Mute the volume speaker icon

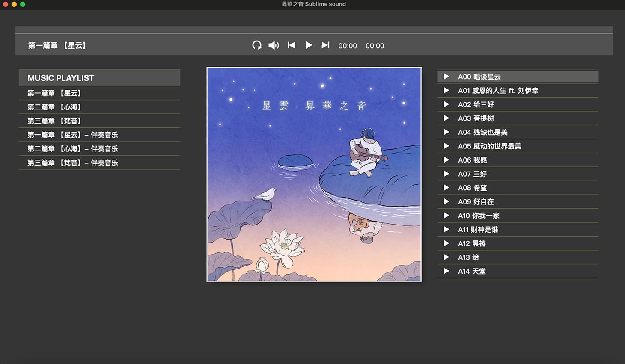pos(274,45)
